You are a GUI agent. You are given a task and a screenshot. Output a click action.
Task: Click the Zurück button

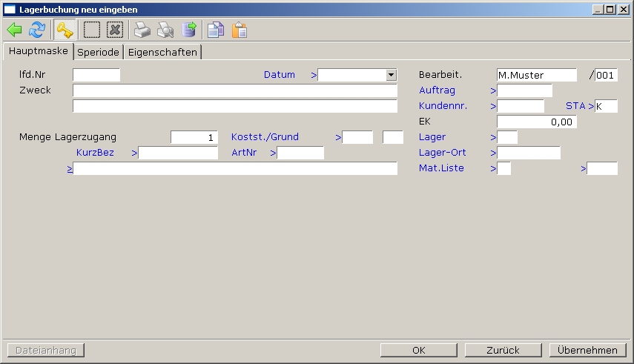pos(503,350)
